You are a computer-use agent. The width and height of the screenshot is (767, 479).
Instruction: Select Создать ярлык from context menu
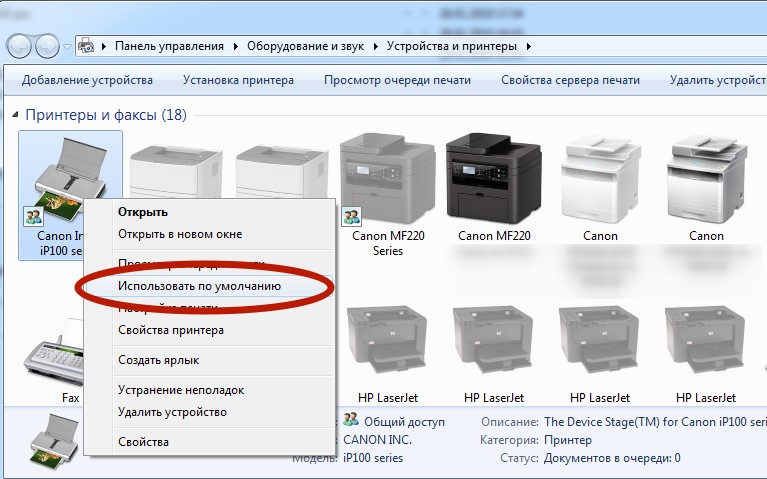point(158,360)
